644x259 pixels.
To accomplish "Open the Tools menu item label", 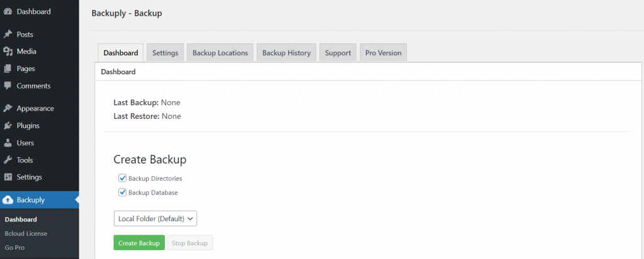I will point(25,160).
